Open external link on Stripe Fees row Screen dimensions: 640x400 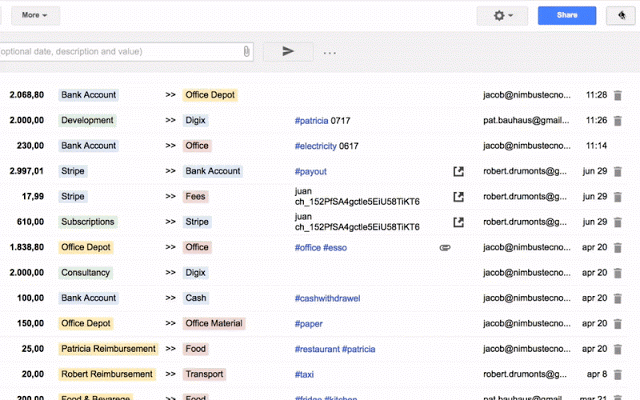(459, 197)
